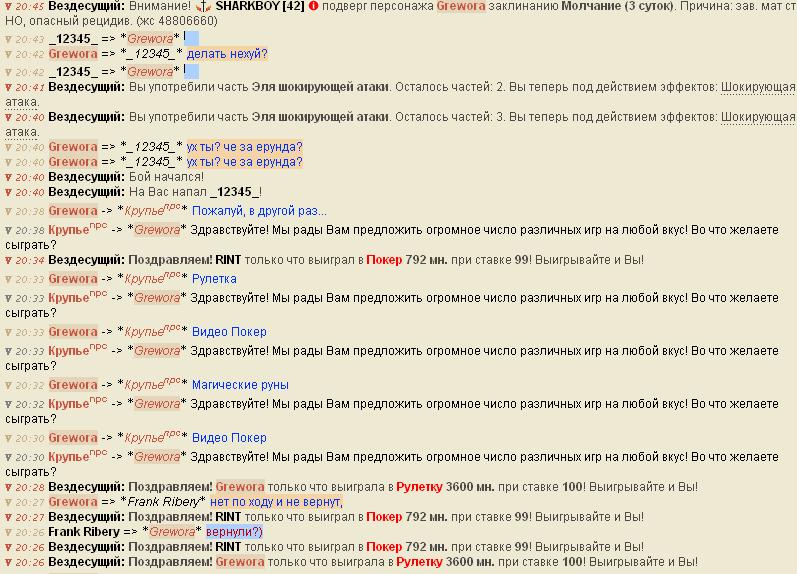The width and height of the screenshot is (797, 574).
Task: Click the 20:41 timestamp
Action: (x=29, y=87)
